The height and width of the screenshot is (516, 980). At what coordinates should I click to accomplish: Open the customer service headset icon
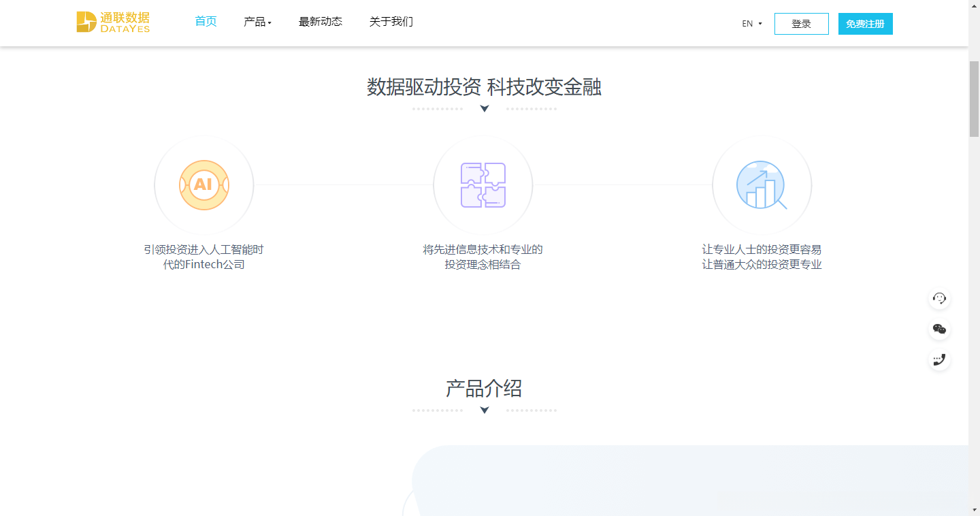(939, 298)
